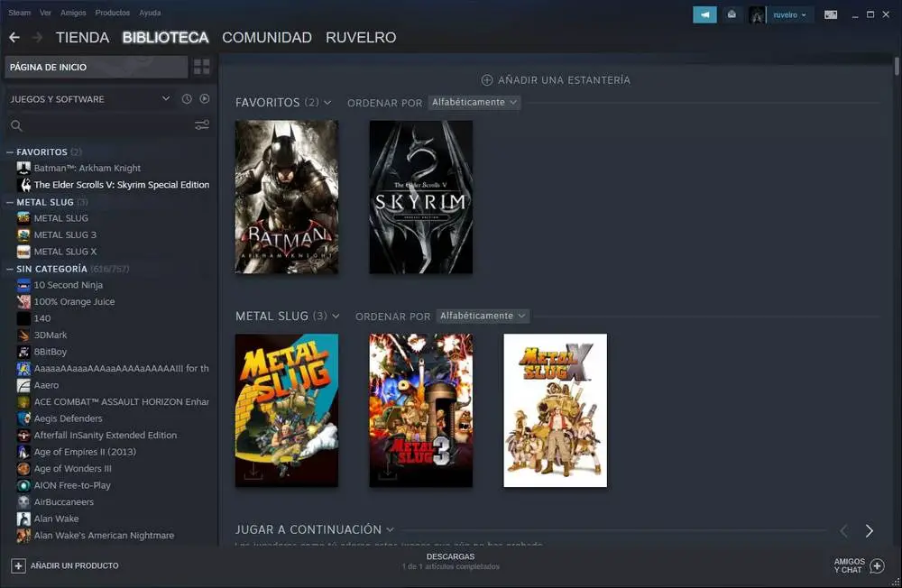Open the Ver menu

click(45, 12)
